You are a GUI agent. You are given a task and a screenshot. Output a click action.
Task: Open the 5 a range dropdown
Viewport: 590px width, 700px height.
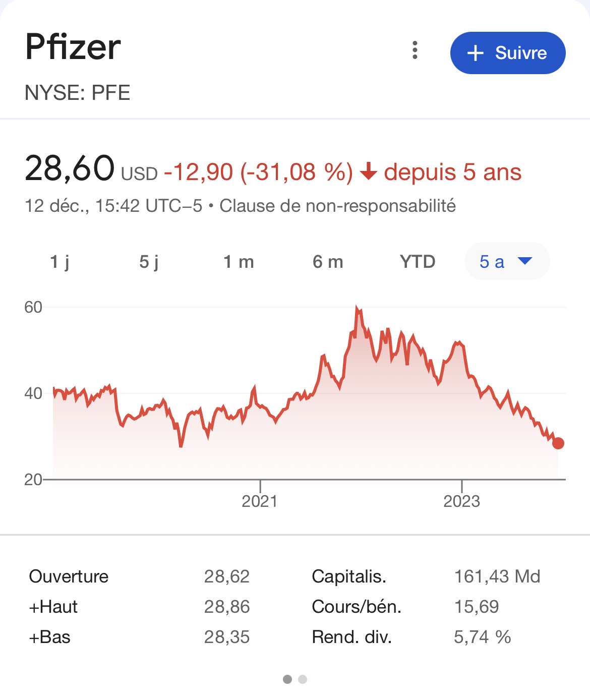click(506, 262)
